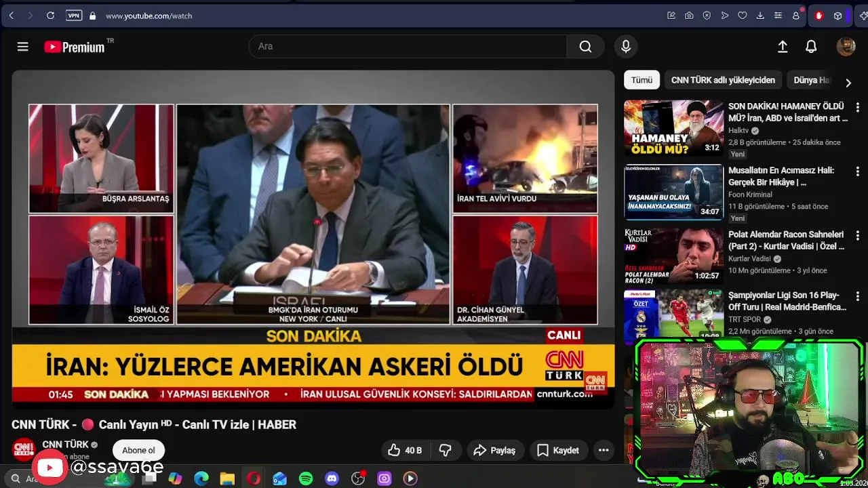Open the upload/create arrow icon
This screenshot has height=488, width=868.
tap(783, 46)
